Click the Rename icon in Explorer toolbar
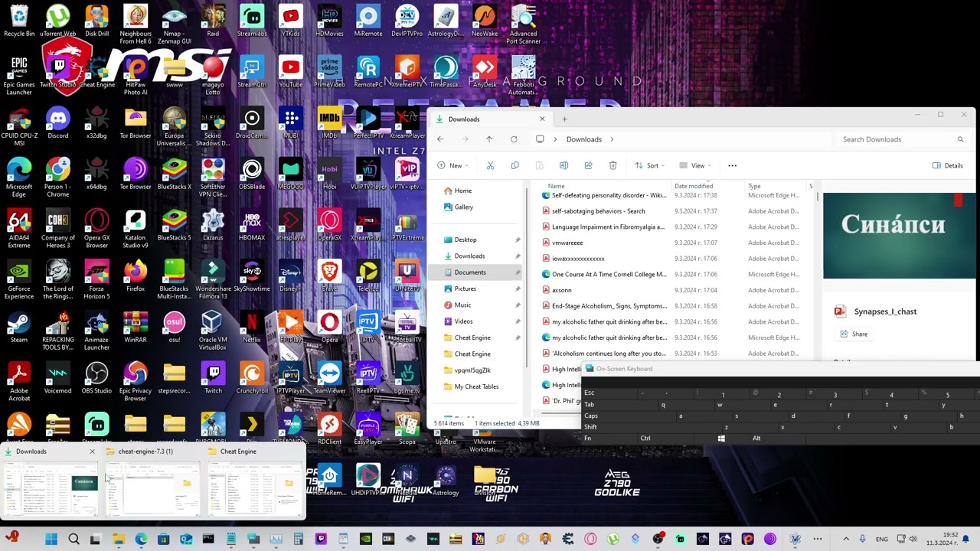980x551 pixels. (563, 165)
